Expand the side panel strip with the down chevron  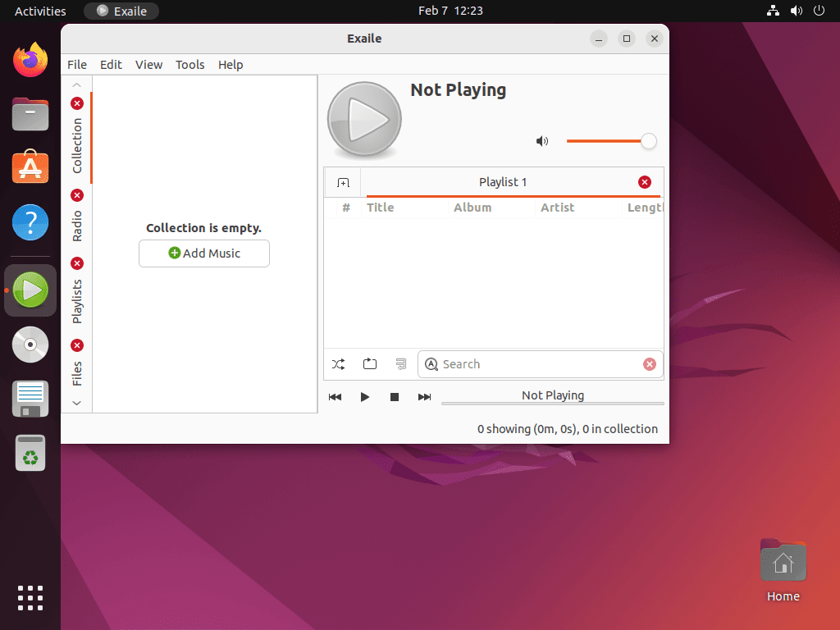(x=76, y=403)
